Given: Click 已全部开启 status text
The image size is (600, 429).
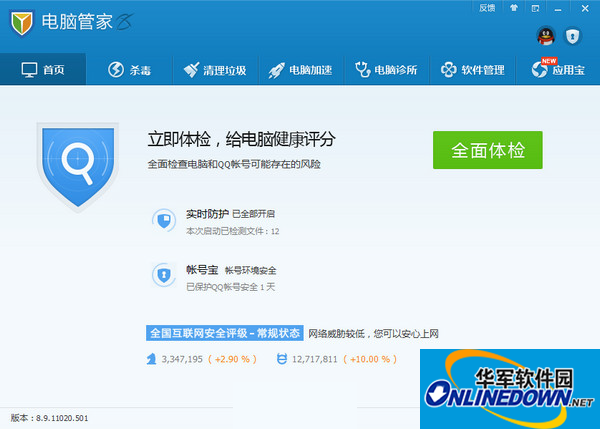Looking at the screenshot, I should (x=253, y=214).
